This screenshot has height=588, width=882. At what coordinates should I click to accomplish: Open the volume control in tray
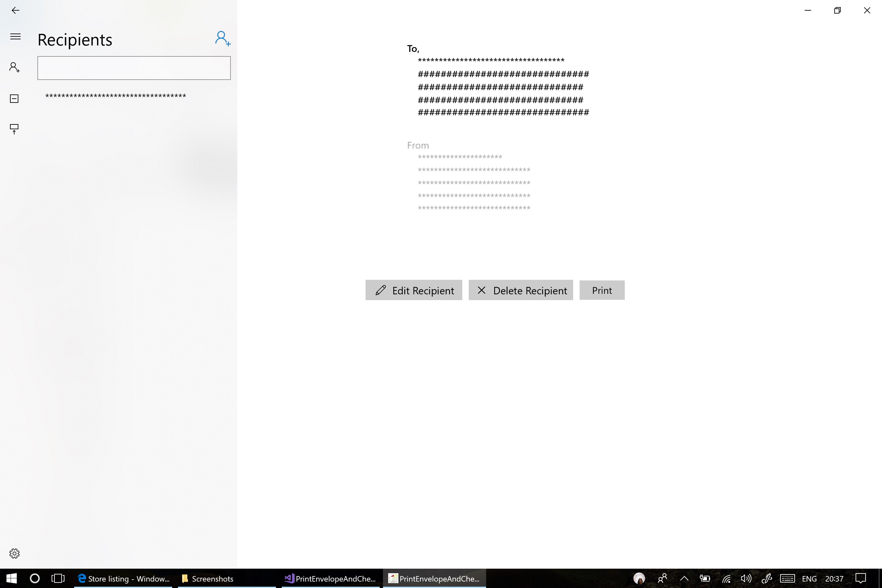pos(746,578)
